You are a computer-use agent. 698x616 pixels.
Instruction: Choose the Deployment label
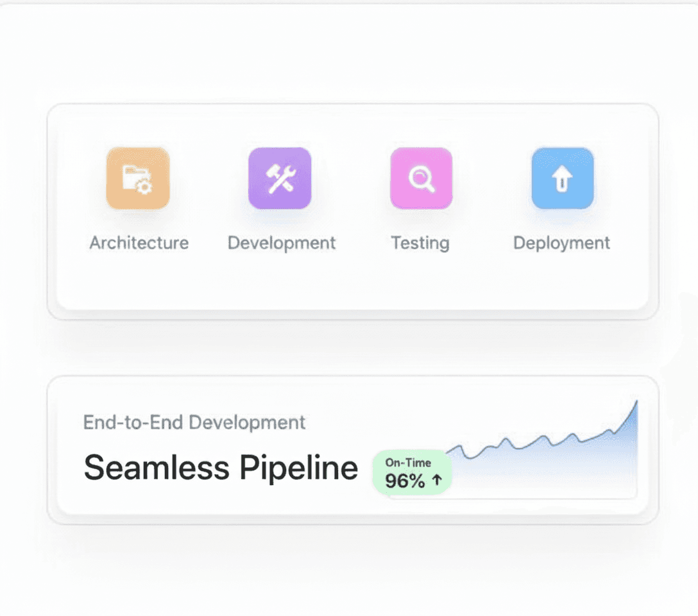click(x=561, y=243)
